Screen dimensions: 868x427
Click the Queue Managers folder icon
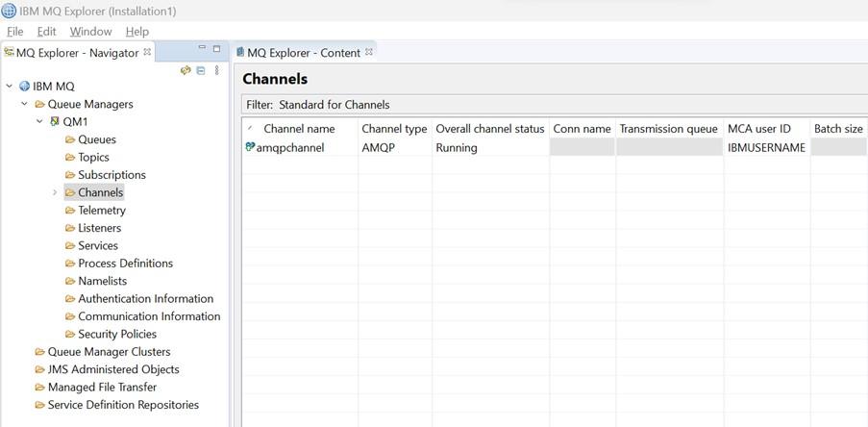click(39, 104)
